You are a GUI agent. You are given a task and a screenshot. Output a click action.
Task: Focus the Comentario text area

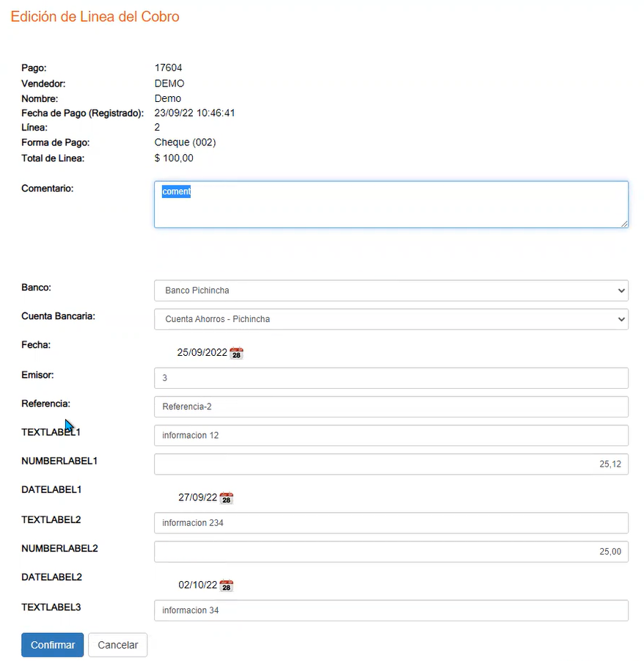(x=391, y=205)
